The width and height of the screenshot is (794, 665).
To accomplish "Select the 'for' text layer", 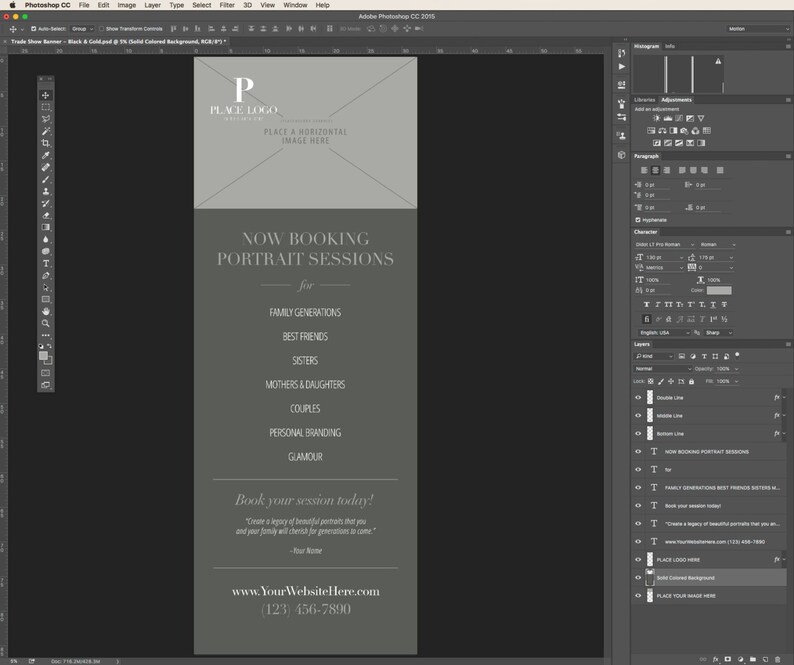I will click(709, 470).
